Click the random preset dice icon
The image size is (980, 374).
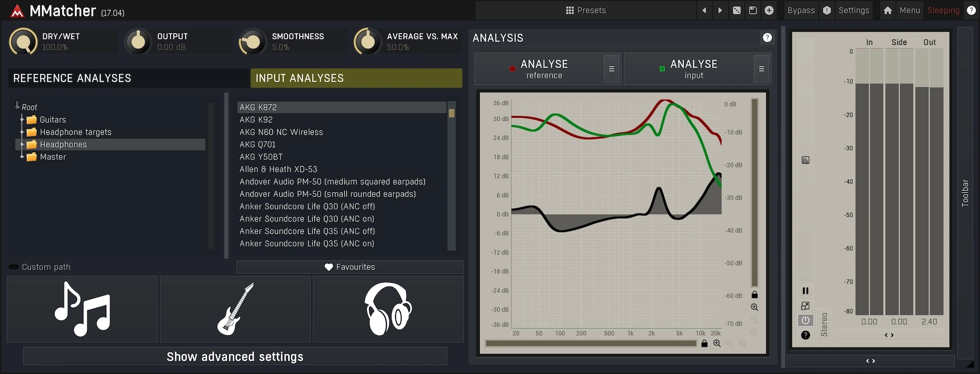pyautogui.click(x=737, y=10)
